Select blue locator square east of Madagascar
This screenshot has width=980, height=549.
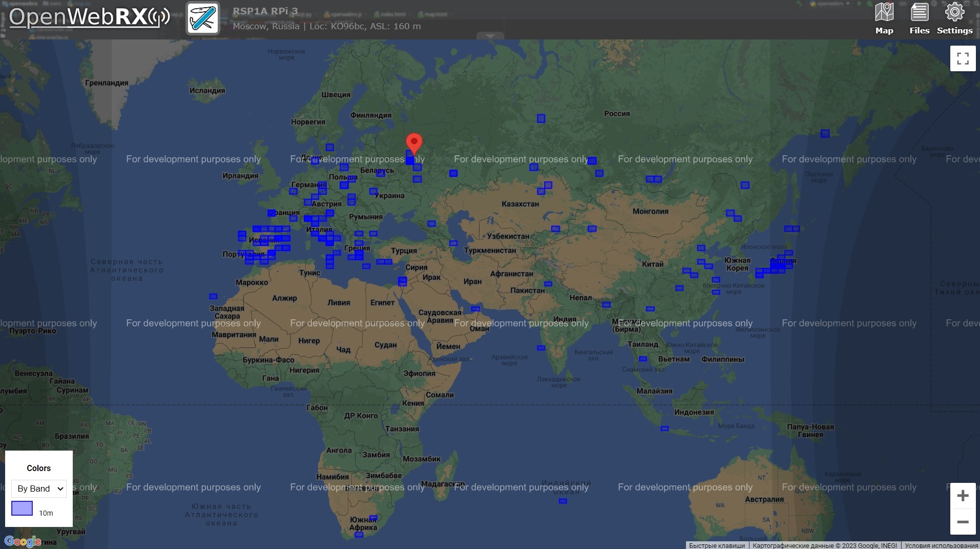(562, 501)
